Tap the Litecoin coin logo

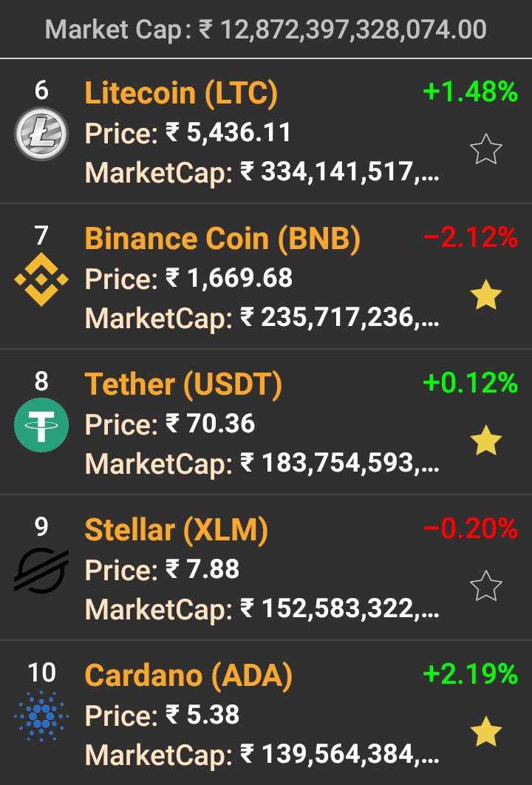41,134
